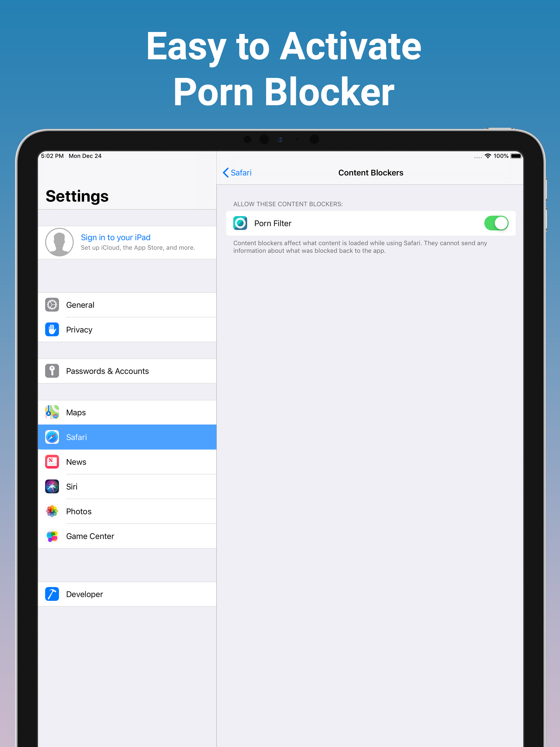Tap the battery indicator in status bar
The height and width of the screenshot is (747, 560).
click(516, 156)
